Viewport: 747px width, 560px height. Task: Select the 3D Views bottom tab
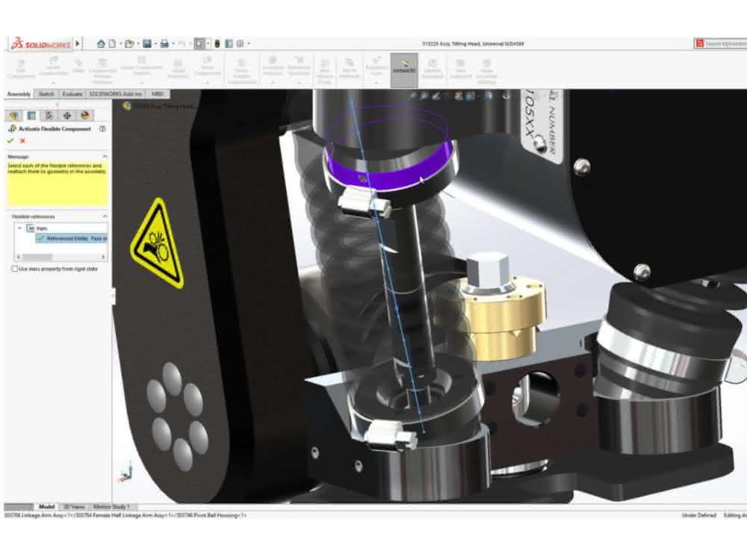(x=74, y=507)
